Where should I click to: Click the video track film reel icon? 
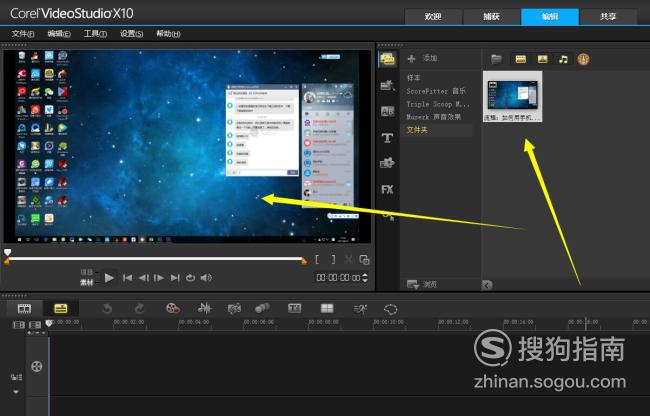(x=37, y=366)
